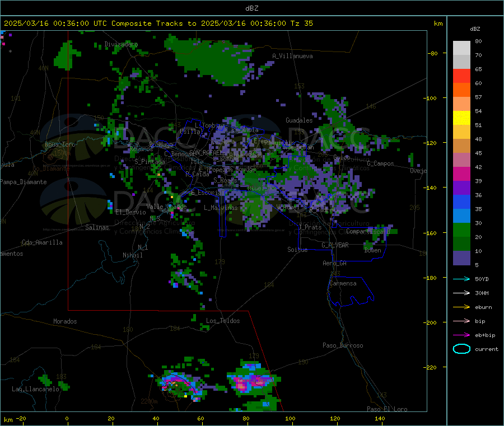Click the bip pink arrow legend icon
The height and width of the screenshot is (426, 504).
point(461,321)
